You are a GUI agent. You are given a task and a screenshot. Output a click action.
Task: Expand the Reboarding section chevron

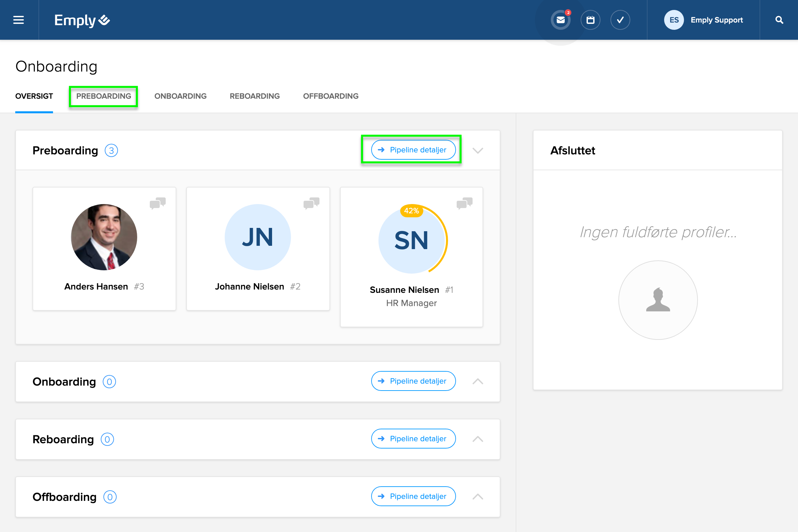478,439
